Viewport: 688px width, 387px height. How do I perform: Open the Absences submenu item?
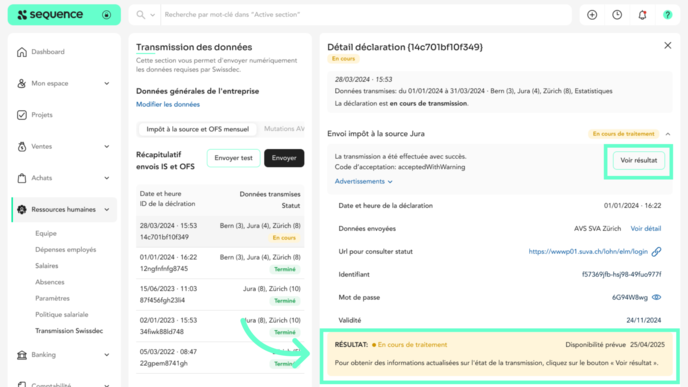50,282
